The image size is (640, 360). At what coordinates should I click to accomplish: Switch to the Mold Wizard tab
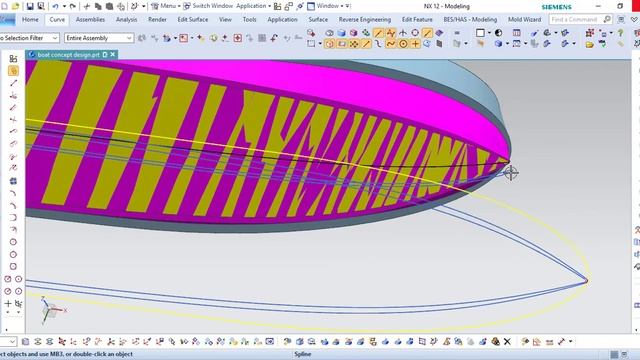click(x=524, y=19)
